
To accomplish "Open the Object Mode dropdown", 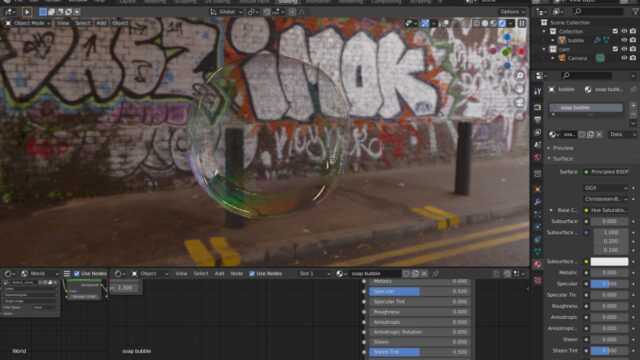I will (28, 23).
